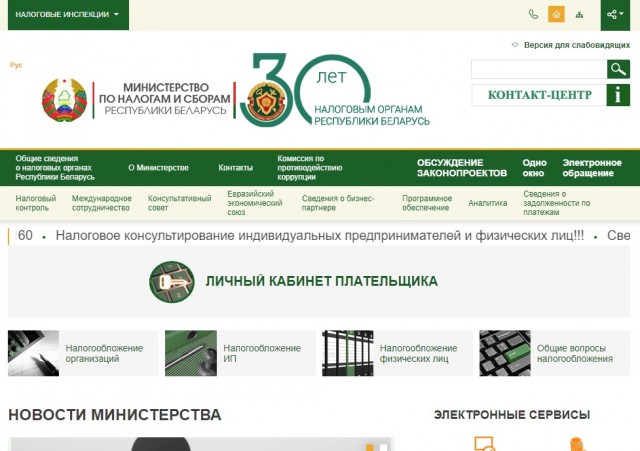Open Комиссия по противодействию коррупции menu

(x=310, y=168)
